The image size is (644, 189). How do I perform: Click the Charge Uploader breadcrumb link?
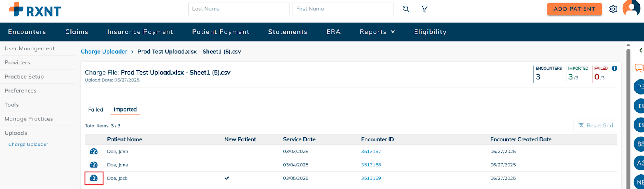[104, 52]
